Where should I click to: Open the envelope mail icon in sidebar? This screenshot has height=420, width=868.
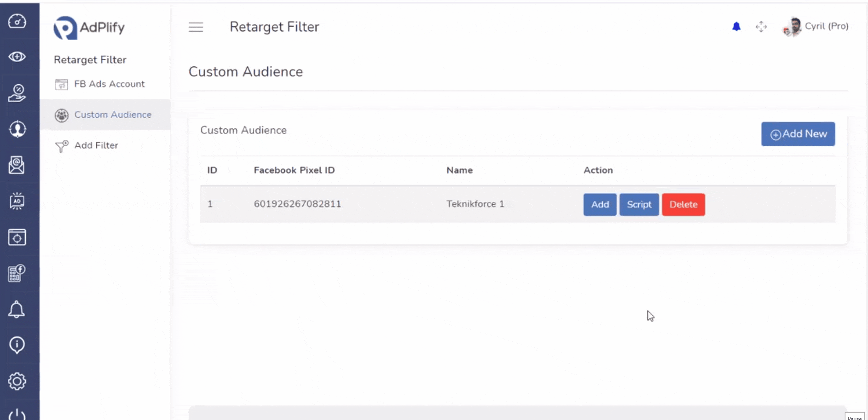(x=17, y=165)
